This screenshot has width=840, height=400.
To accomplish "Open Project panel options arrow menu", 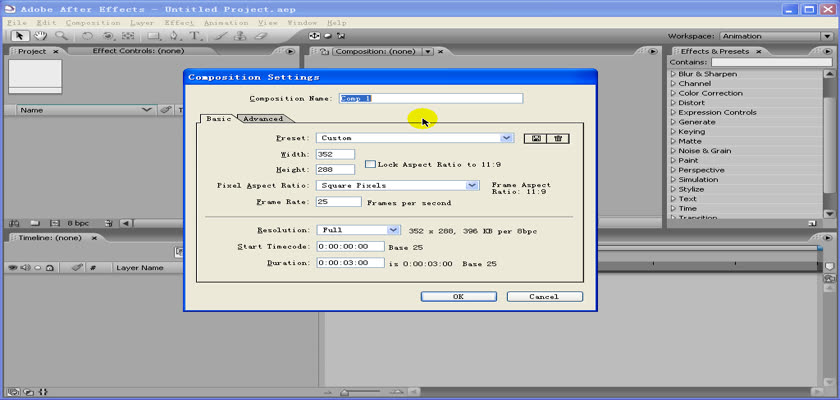I will 290,51.
